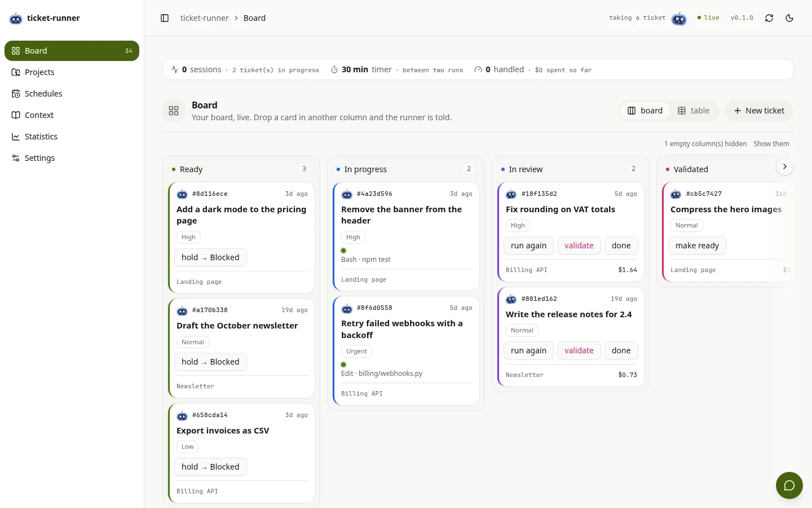812x508 pixels.
Task: Open Projects in the sidebar
Action: click(x=72, y=72)
